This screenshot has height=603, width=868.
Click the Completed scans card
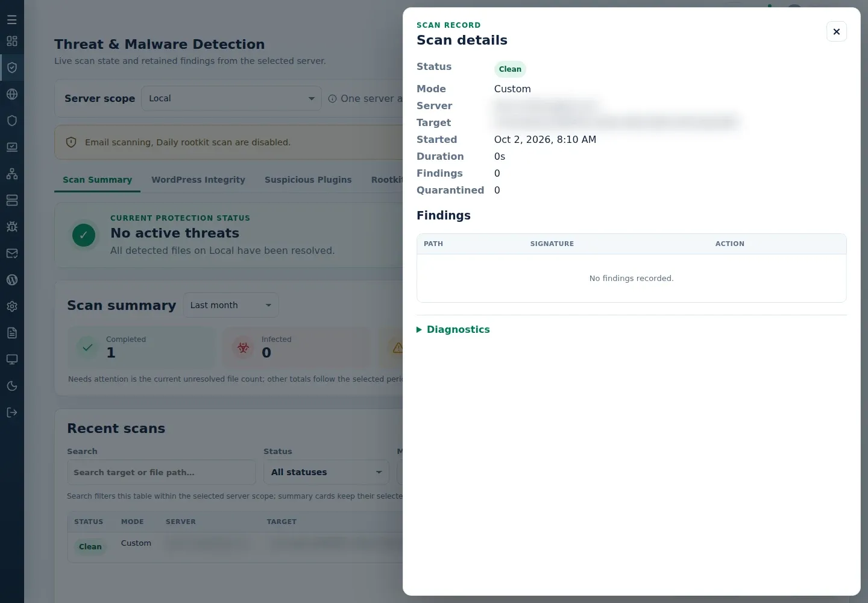point(141,347)
